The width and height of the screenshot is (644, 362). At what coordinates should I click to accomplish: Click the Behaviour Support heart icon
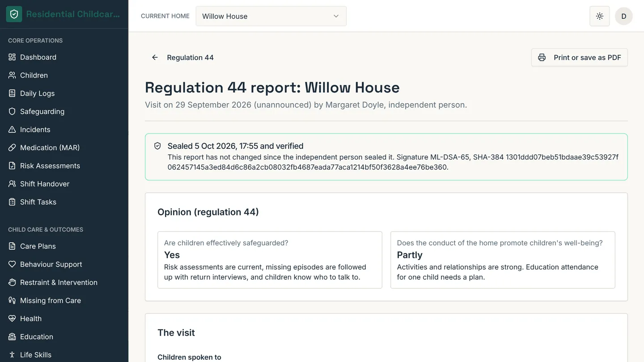[x=12, y=264]
